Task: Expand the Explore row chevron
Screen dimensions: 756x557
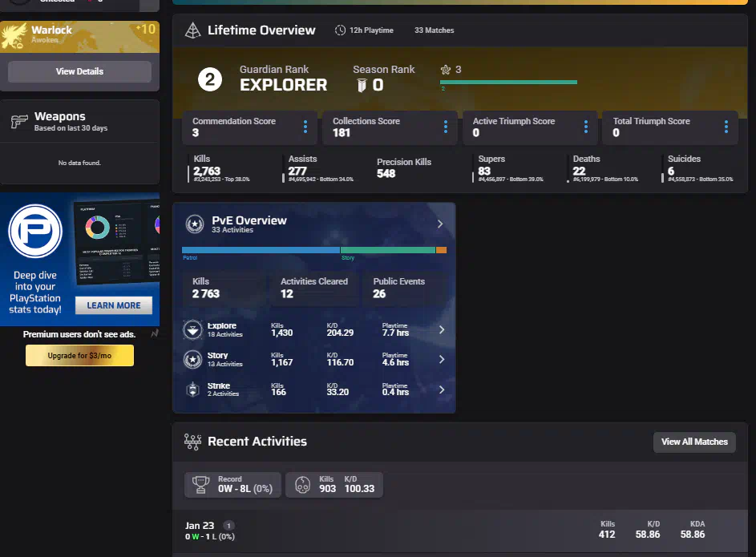Action: point(442,330)
